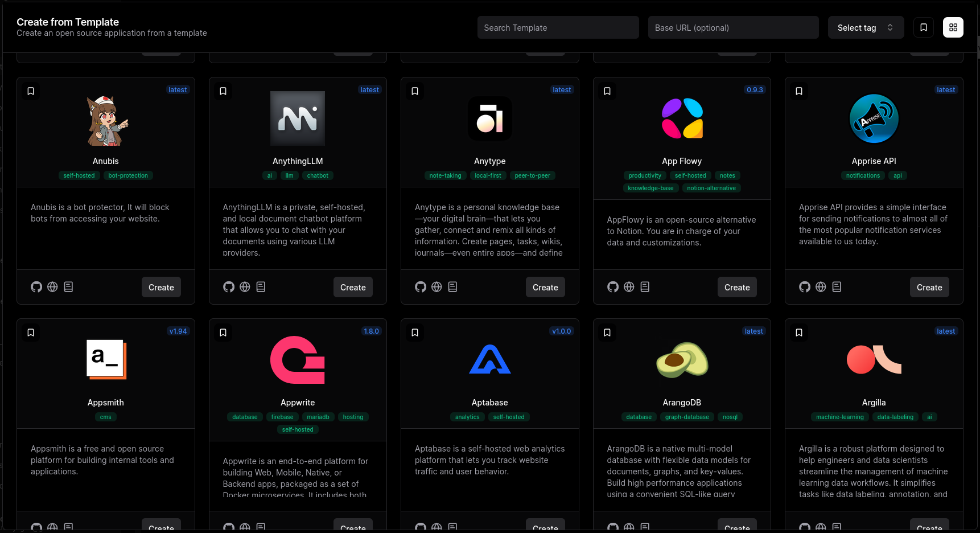
Task: Open Anubis website globe icon
Action: point(52,287)
